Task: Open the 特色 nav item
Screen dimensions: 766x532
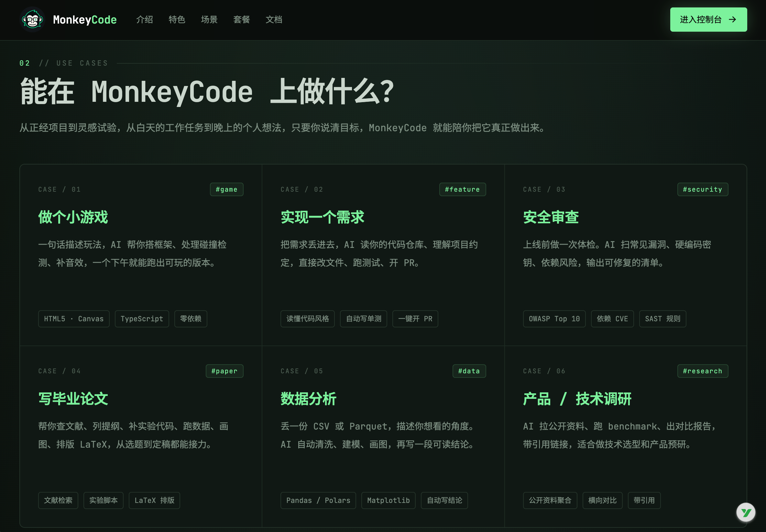Action: pyautogui.click(x=177, y=19)
